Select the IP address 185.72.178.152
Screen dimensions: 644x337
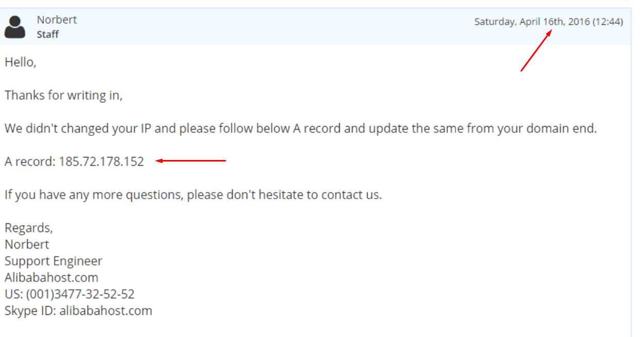pyautogui.click(x=101, y=162)
